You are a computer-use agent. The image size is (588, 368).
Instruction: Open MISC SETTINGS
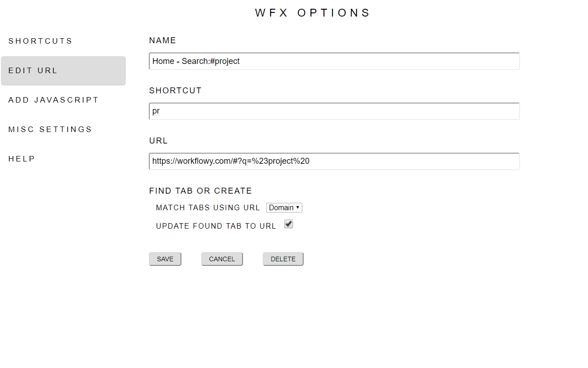coord(50,129)
